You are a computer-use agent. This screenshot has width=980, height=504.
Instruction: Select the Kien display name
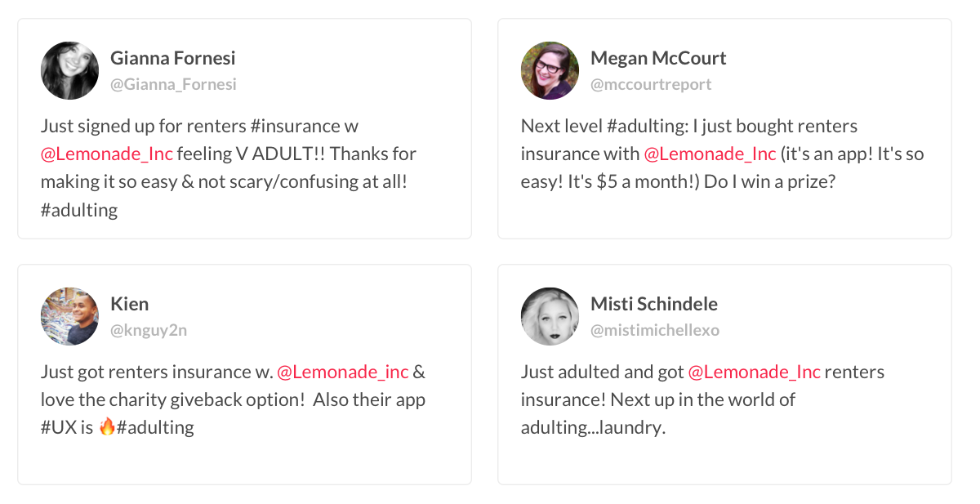tap(129, 304)
